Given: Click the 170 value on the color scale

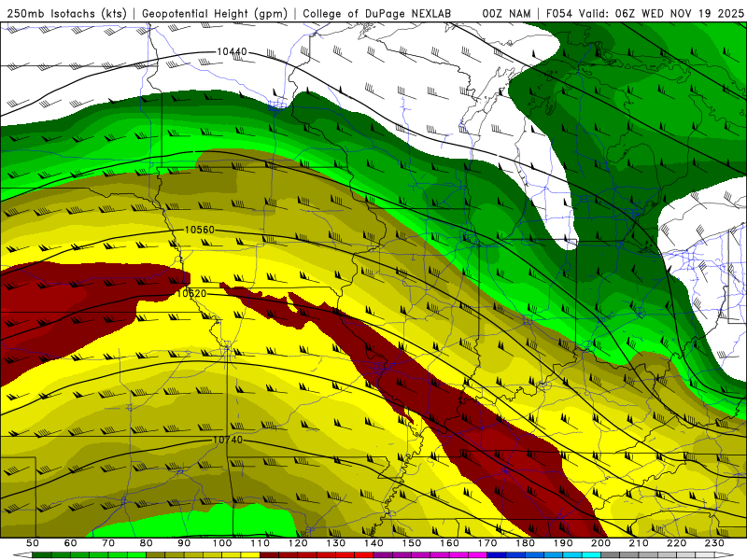Looking at the screenshot, I should pos(487,543).
